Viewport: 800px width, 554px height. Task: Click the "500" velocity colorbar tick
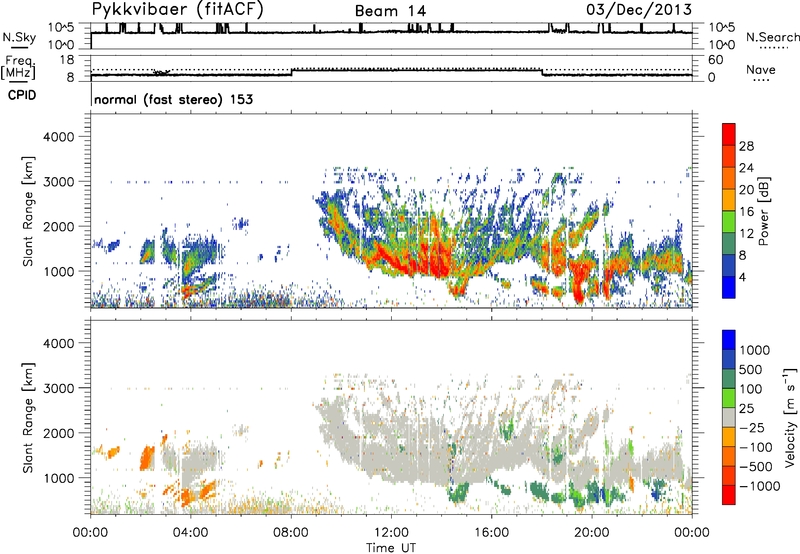751,369
